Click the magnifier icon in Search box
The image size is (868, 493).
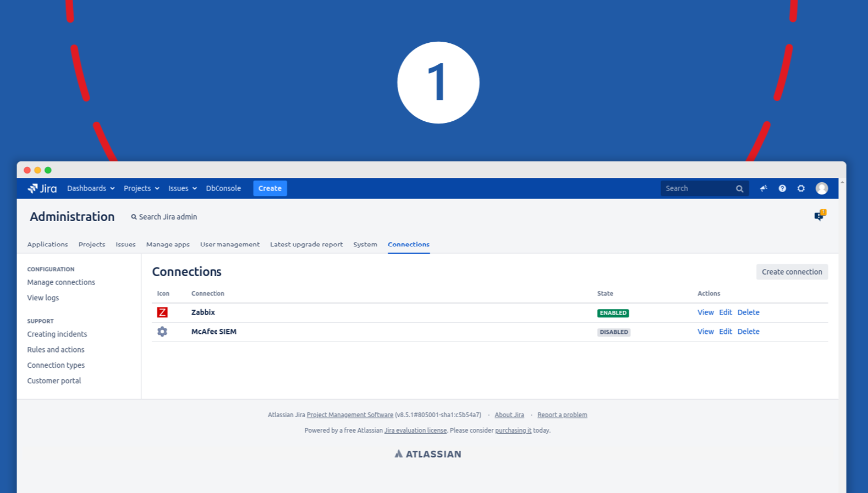click(x=739, y=189)
